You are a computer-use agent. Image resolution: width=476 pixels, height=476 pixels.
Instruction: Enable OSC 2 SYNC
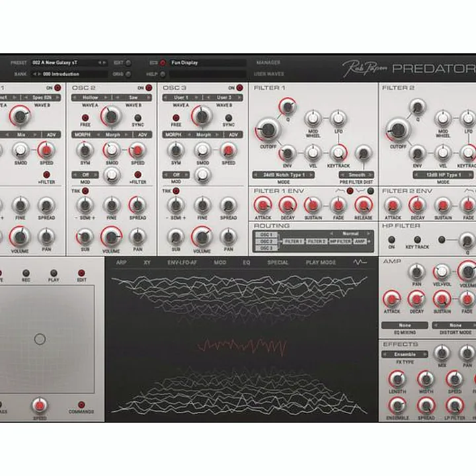(138, 118)
